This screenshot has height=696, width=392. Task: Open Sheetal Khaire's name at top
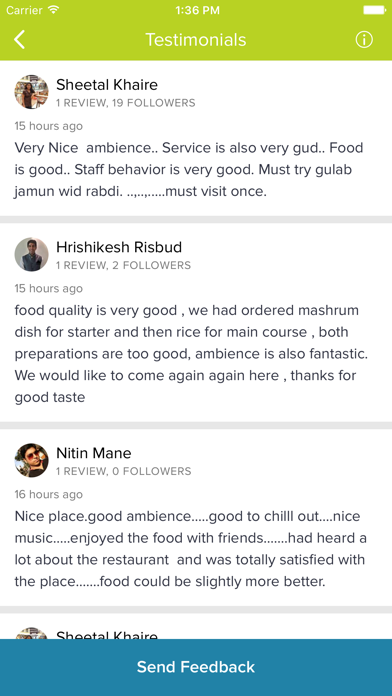pos(107,84)
